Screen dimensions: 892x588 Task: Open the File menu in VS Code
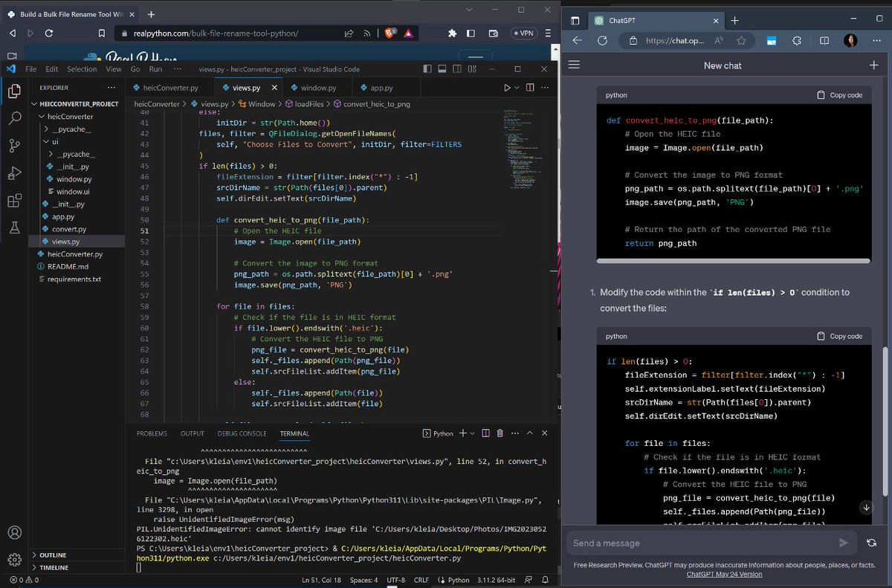tap(31, 69)
